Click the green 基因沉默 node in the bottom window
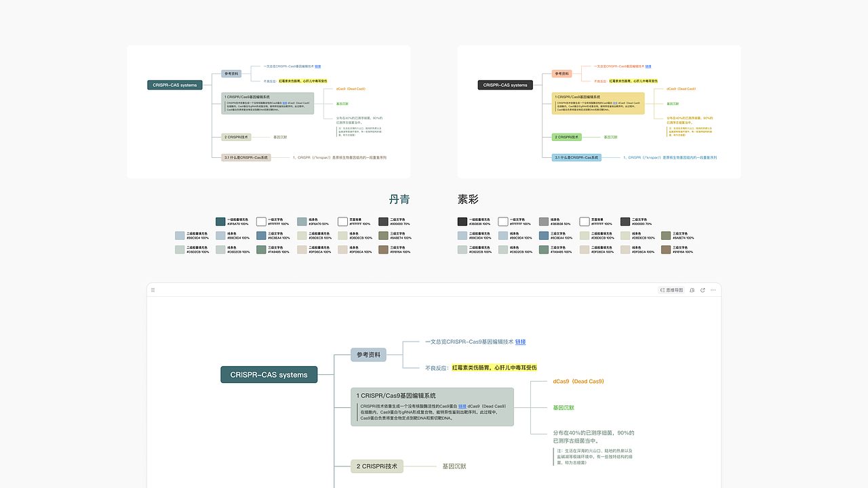The width and height of the screenshot is (868, 488). (564, 408)
